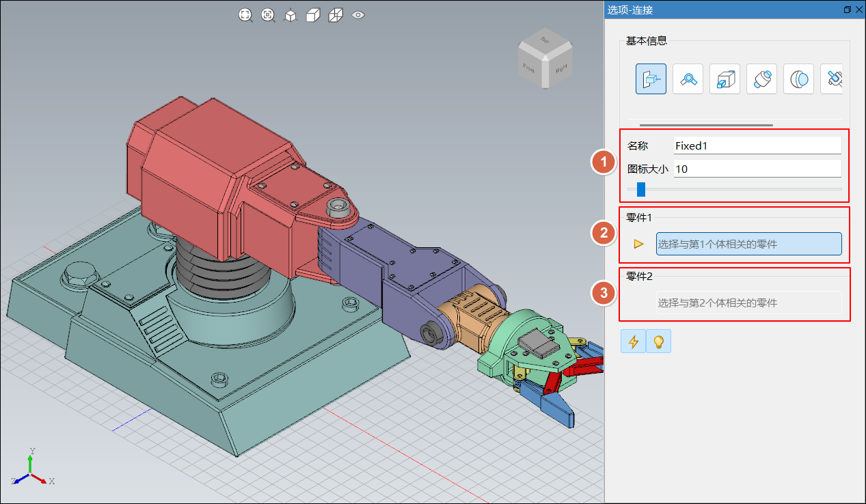Switch to the isometric axes view icon
The height and width of the screenshot is (504, 866).
click(290, 15)
